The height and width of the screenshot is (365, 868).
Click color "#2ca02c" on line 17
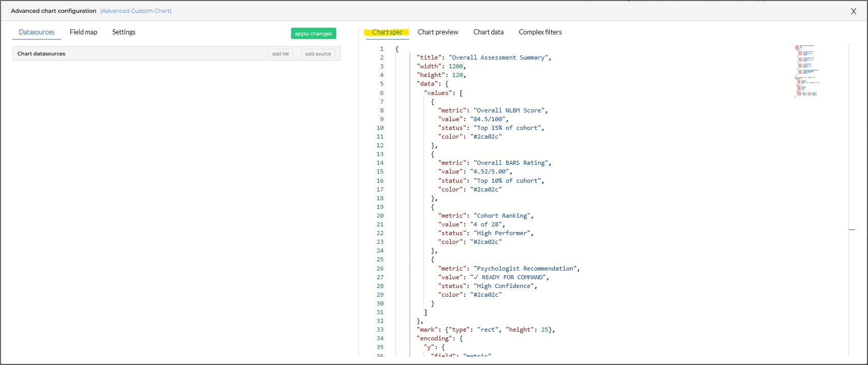pos(486,189)
